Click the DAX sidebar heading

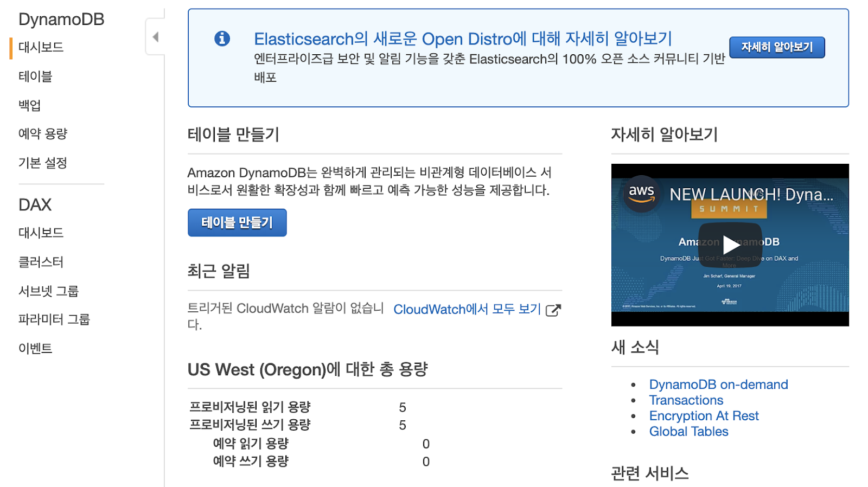[x=35, y=204]
